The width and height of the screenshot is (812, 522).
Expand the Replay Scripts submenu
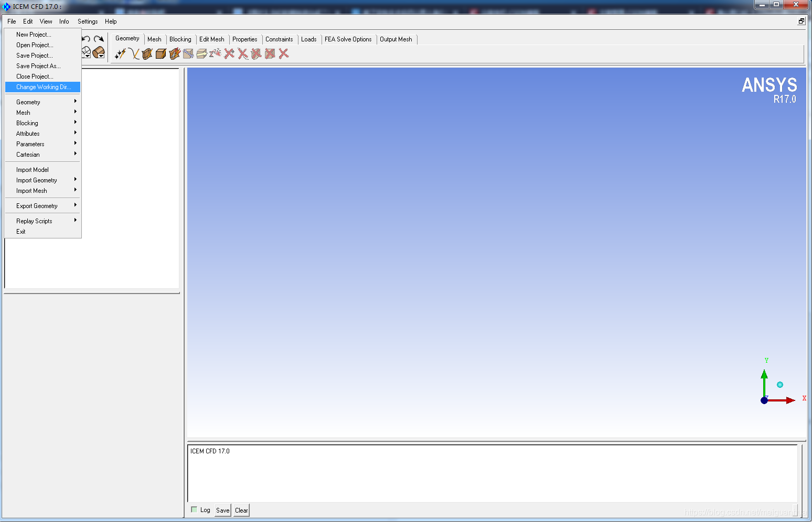point(42,221)
